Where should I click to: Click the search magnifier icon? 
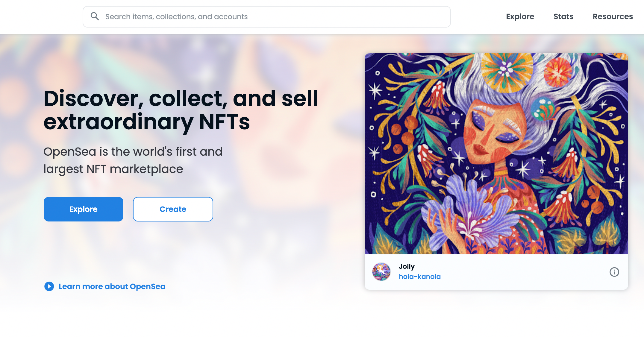point(95,16)
